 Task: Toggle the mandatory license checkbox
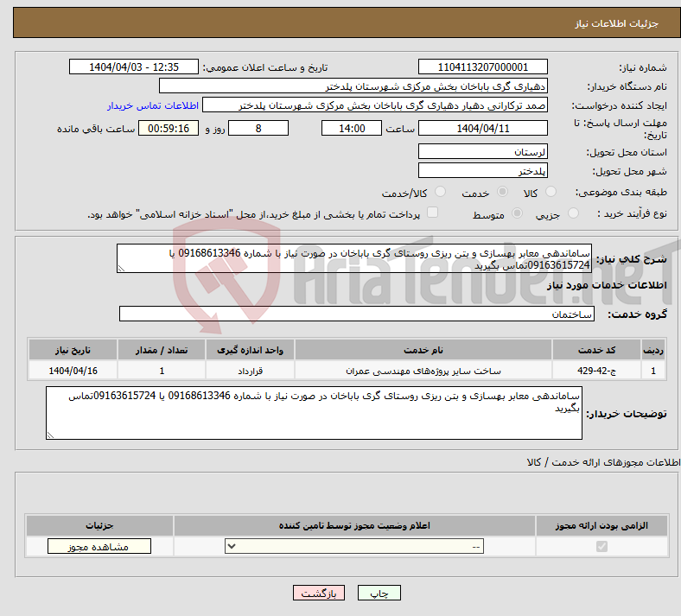pyautogui.click(x=601, y=546)
